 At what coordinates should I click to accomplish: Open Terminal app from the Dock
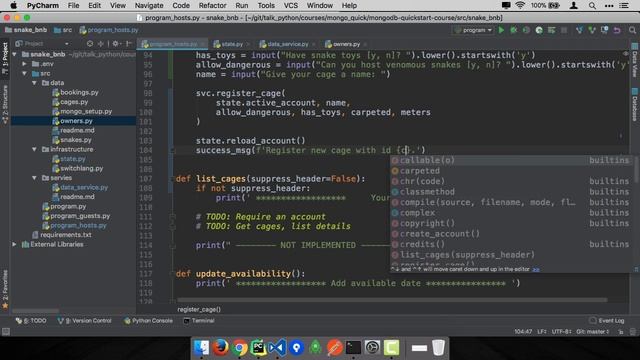tap(353, 348)
